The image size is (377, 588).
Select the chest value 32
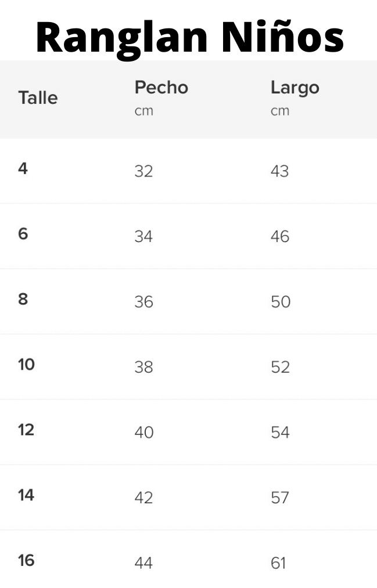(x=143, y=171)
